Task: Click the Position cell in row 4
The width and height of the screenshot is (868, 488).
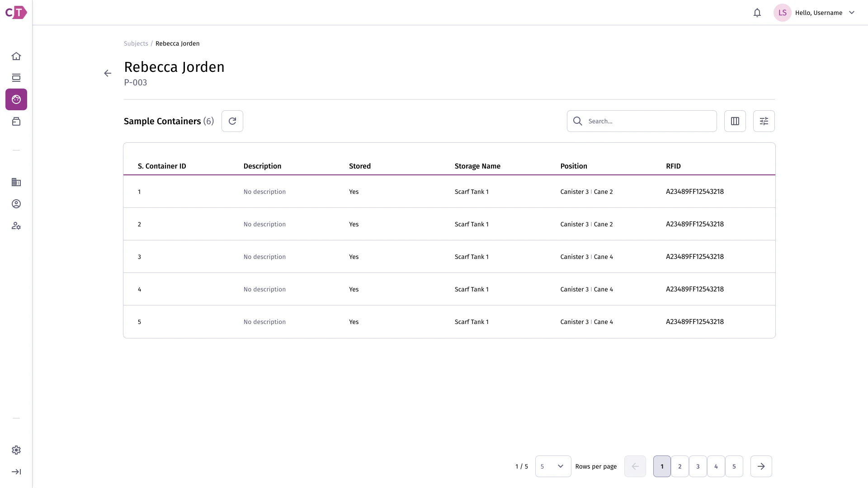Action: [587, 289]
